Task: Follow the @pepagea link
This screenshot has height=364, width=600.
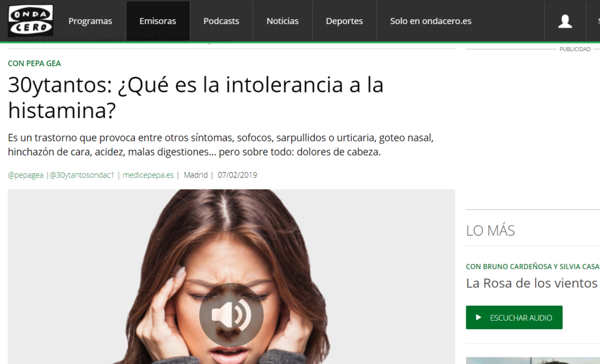Action: pos(25,175)
